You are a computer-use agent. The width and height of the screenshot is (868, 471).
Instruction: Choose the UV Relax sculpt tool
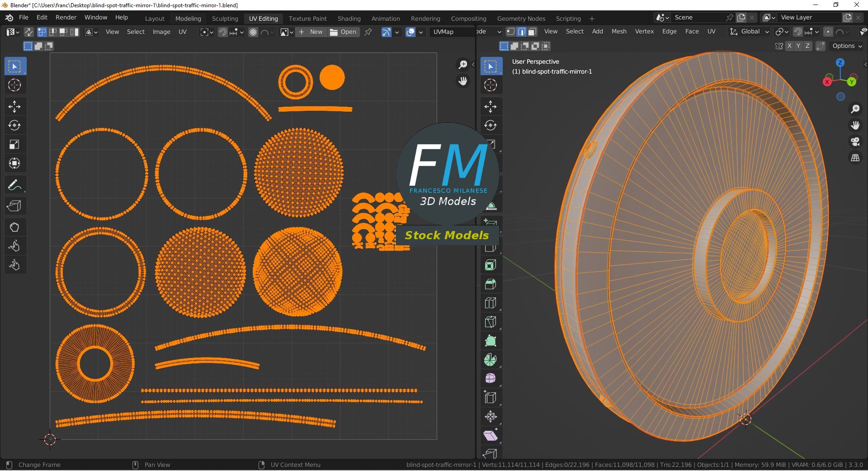pos(14,246)
